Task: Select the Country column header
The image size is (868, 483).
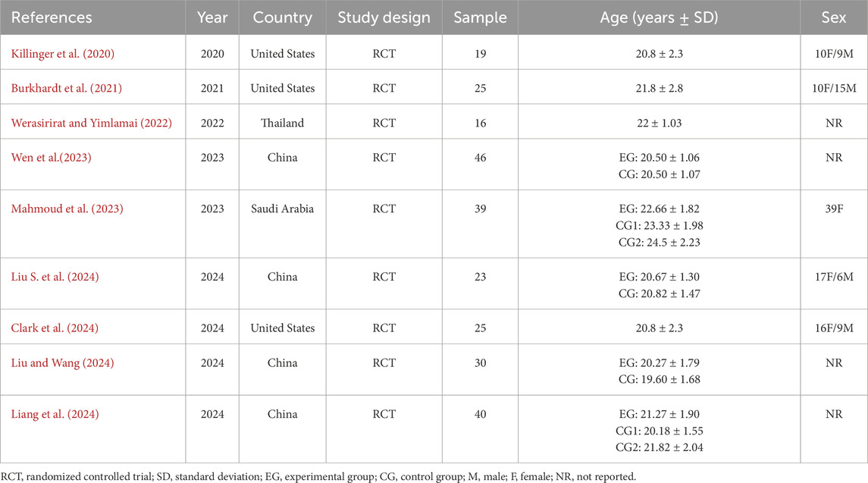Action: point(282,17)
